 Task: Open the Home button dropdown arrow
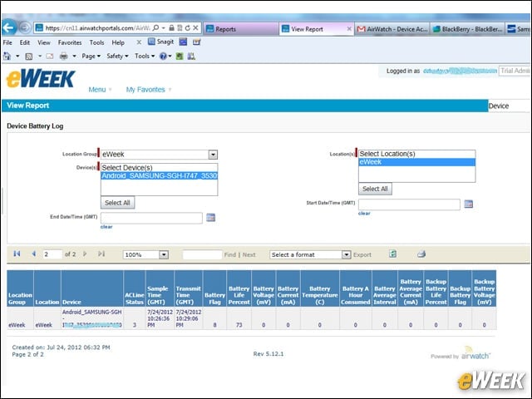click(x=17, y=56)
